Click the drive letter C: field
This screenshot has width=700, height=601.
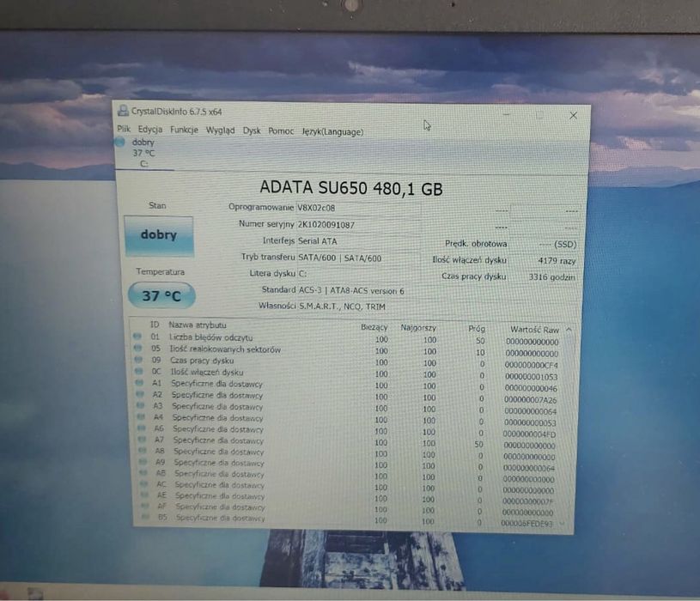358,274
